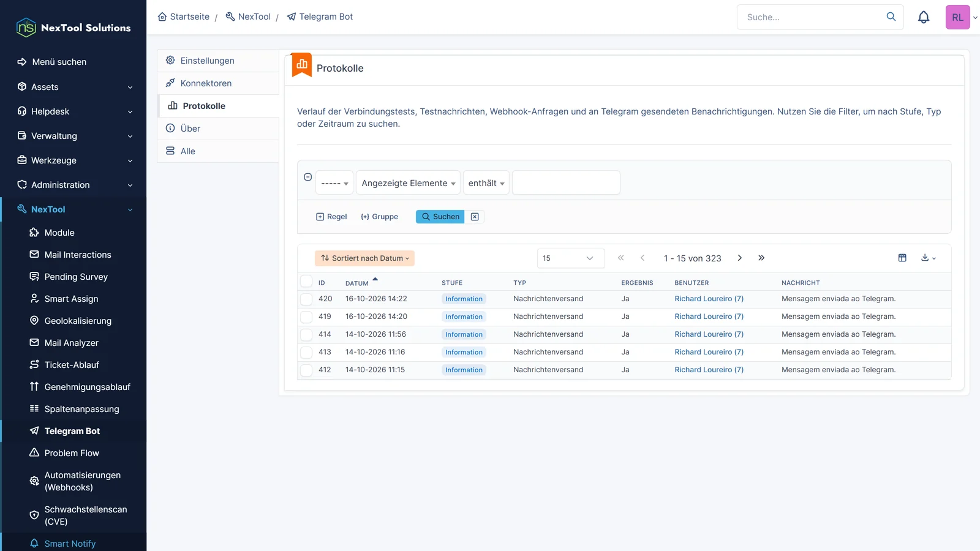Collapse the filter criteria minus icon
The width and height of the screenshot is (980, 551).
click(x=308, y=177)
